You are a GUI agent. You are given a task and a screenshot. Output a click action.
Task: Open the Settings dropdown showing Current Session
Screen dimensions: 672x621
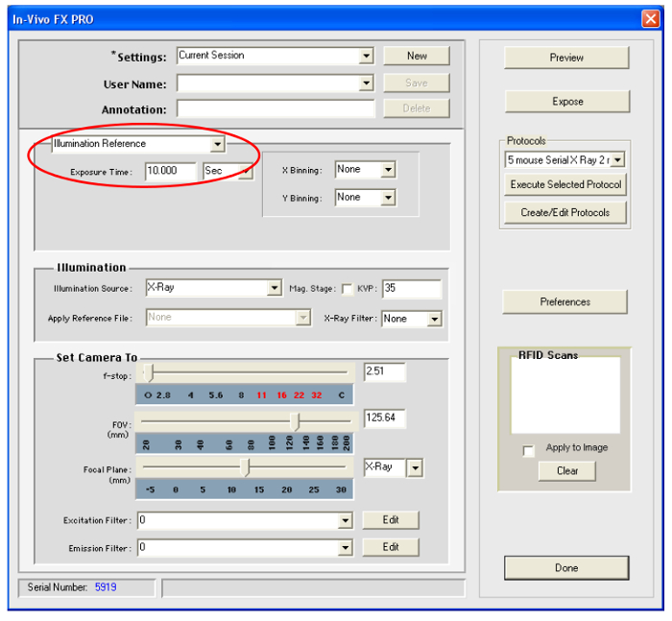275,56
